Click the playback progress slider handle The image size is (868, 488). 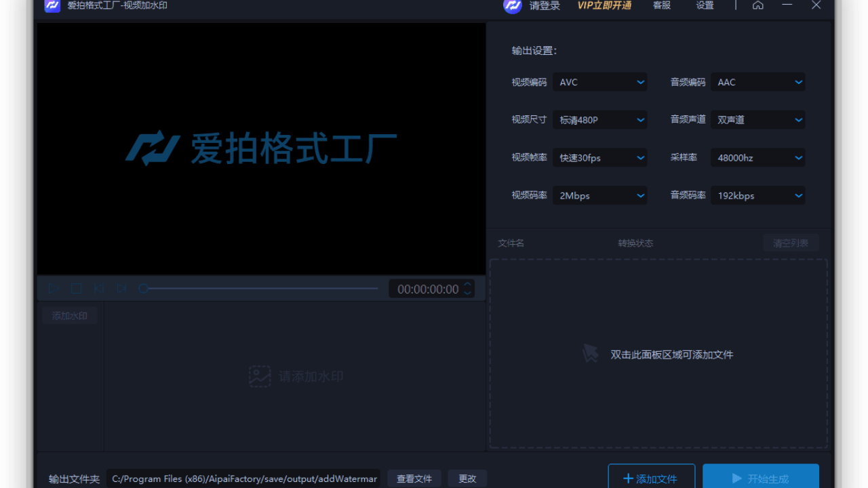tap(143, 288)
